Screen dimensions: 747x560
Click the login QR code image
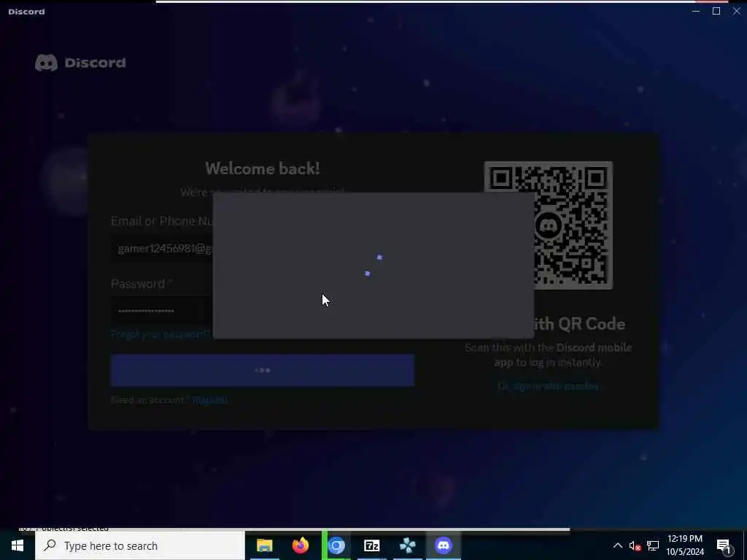[x=549, y=225]
